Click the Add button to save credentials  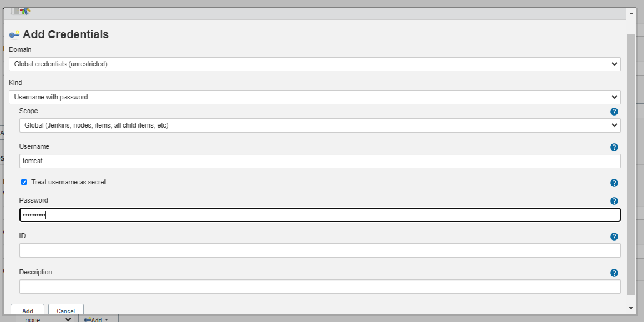pos(28,309)
